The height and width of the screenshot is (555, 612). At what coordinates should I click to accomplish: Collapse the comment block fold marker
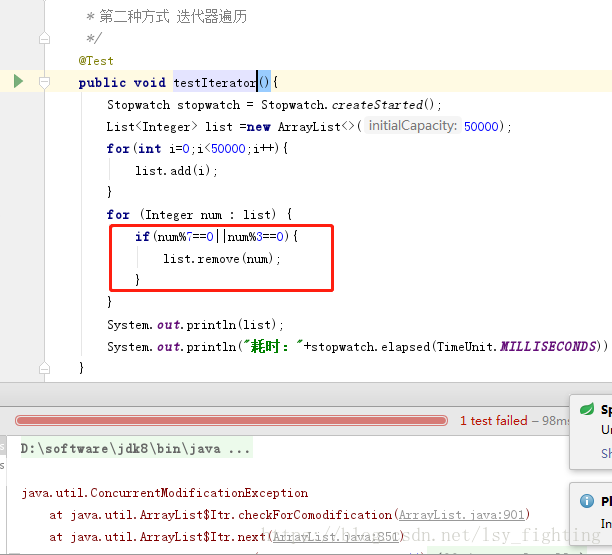point(44,38)
